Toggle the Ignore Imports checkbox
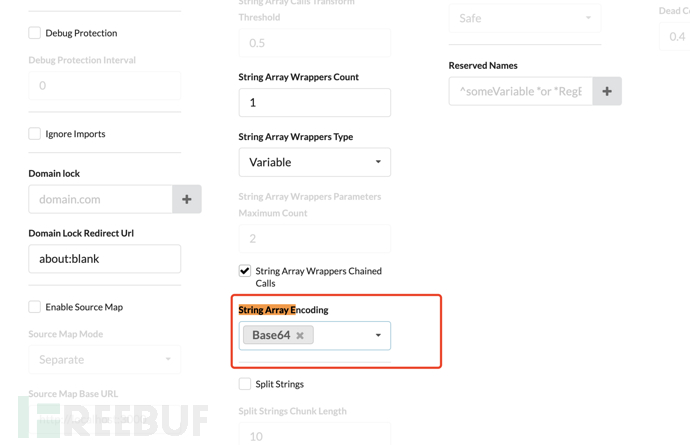The height and width of the screenshot is (445, 690). (x=35, y=133)
